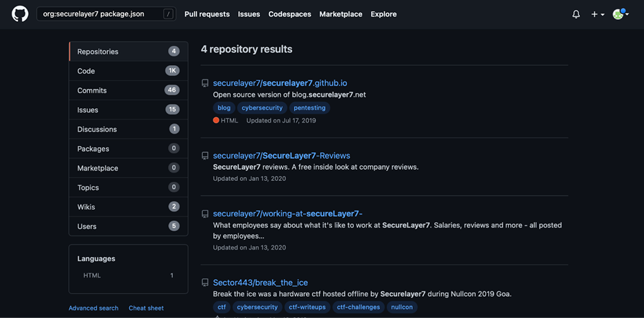Click the 1K count badge next to Code
The width and height of the screenshot is (644, 318).
(x=173, y=71)
